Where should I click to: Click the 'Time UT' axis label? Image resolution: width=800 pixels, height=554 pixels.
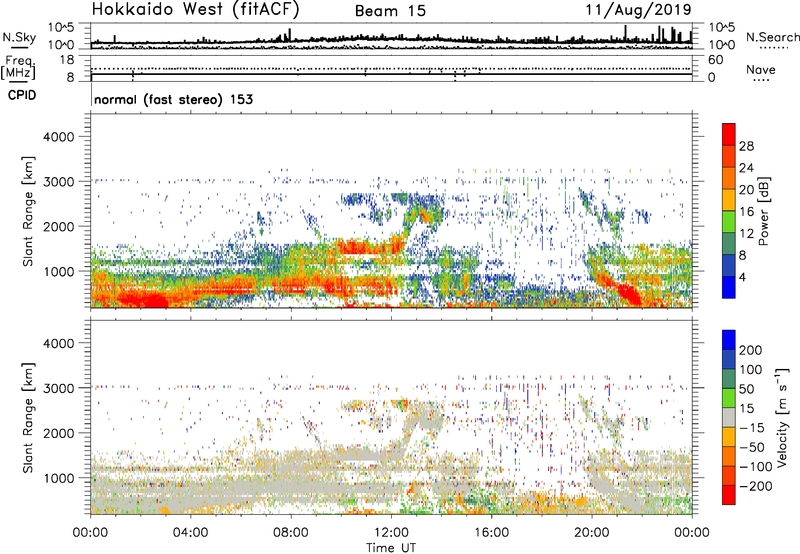click(x=391, y=548)
